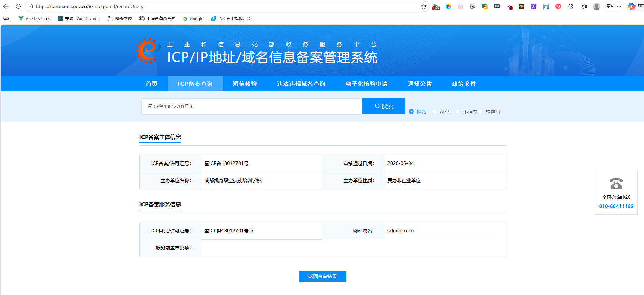Focus the ICP record search input field
This screenshot has width=644, height=295.
point(252,106)
